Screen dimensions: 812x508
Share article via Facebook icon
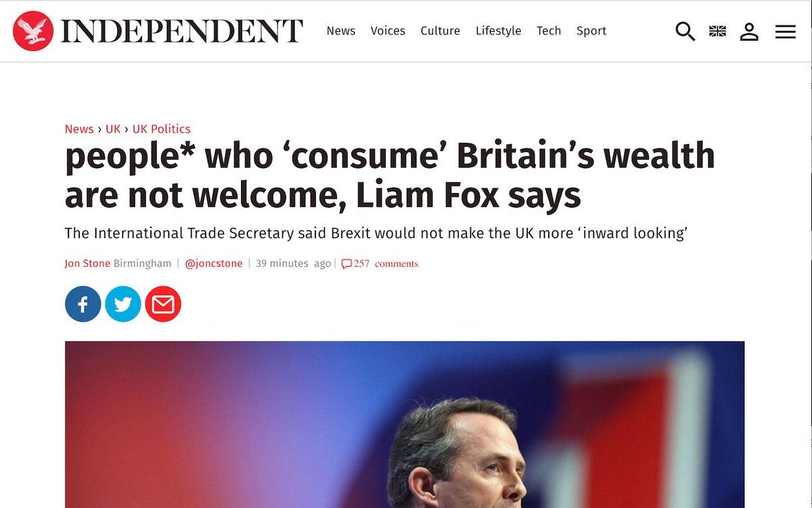click(x=83, y=304)
